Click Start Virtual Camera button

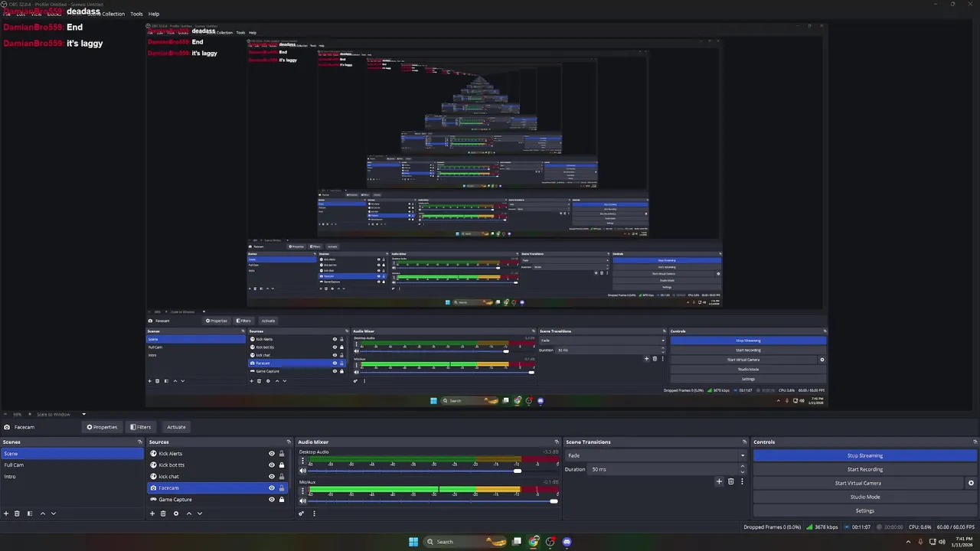coord(857,483)
